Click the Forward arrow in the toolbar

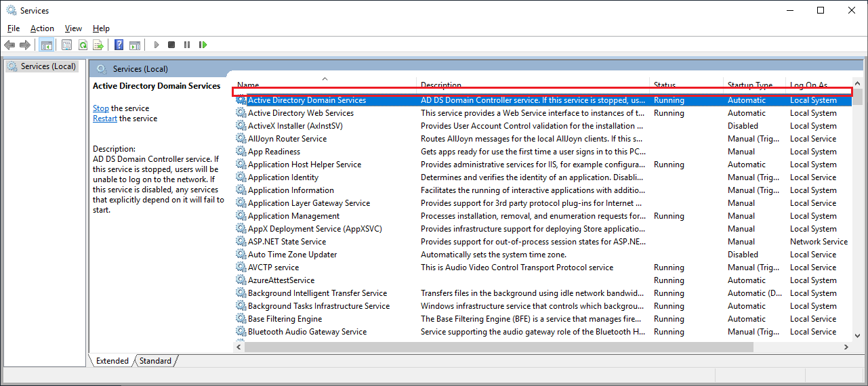tap(25, 45)
